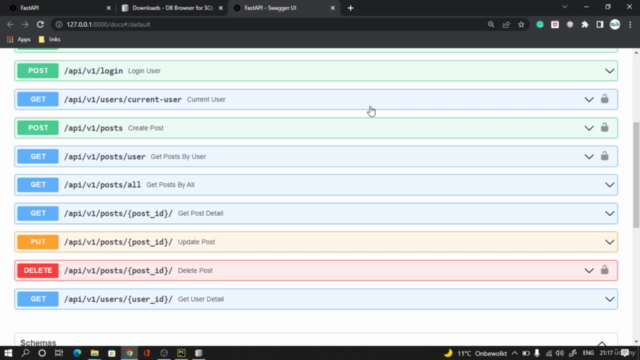Viewport: 640px width, 360px height.
Task: Open the Chrome three-dot menu
Action: 630,24
